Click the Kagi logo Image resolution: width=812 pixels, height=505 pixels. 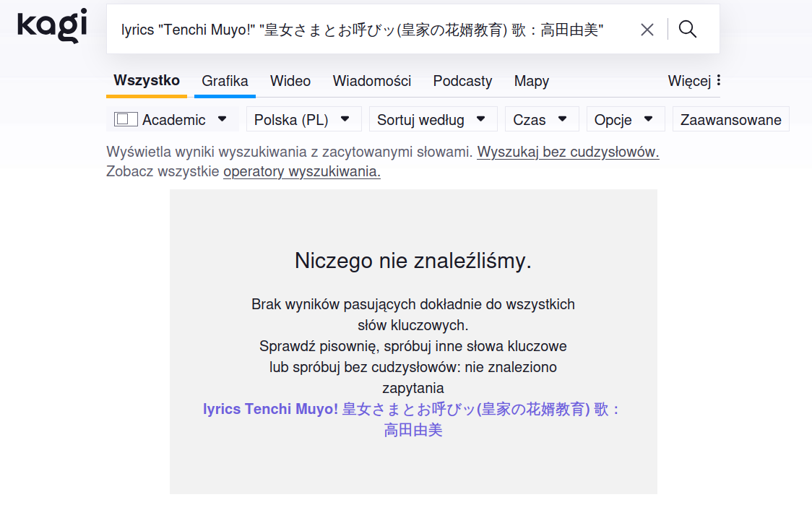tap(52, 27)
